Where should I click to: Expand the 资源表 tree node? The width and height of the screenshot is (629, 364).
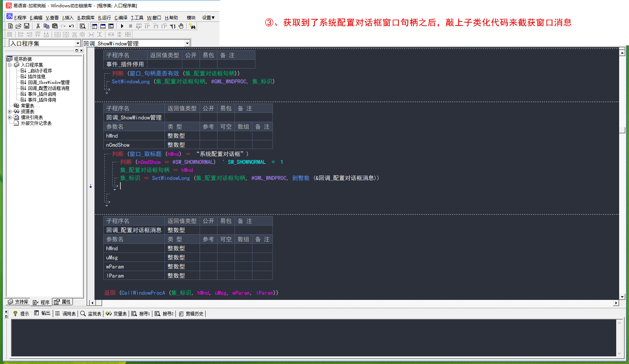pos(10,111)
